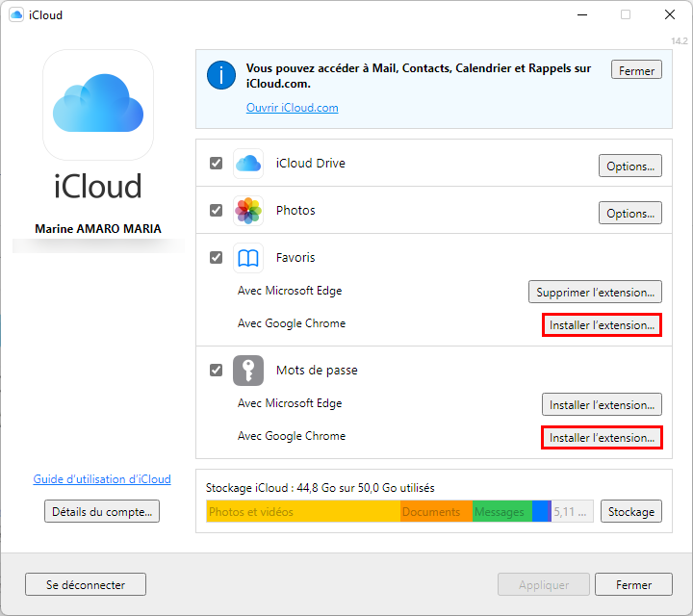Install Edge extension for Mots de passe
693x616 pixels.
[602, 404]
